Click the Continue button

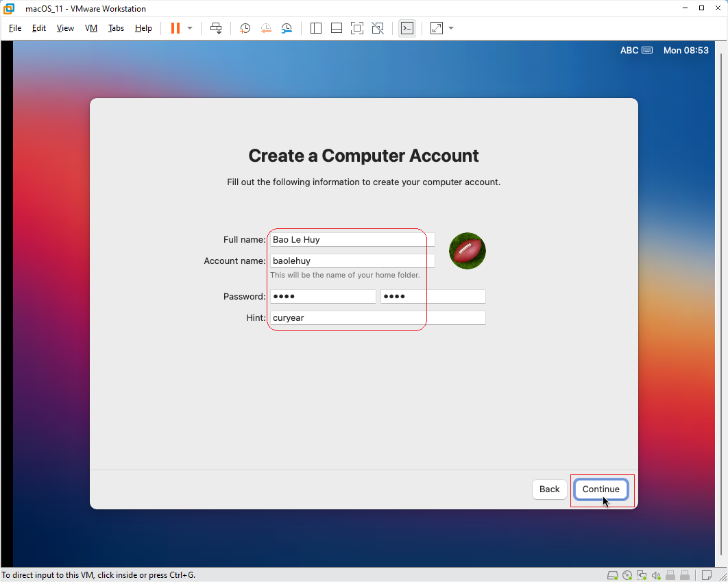pos(600,489)
